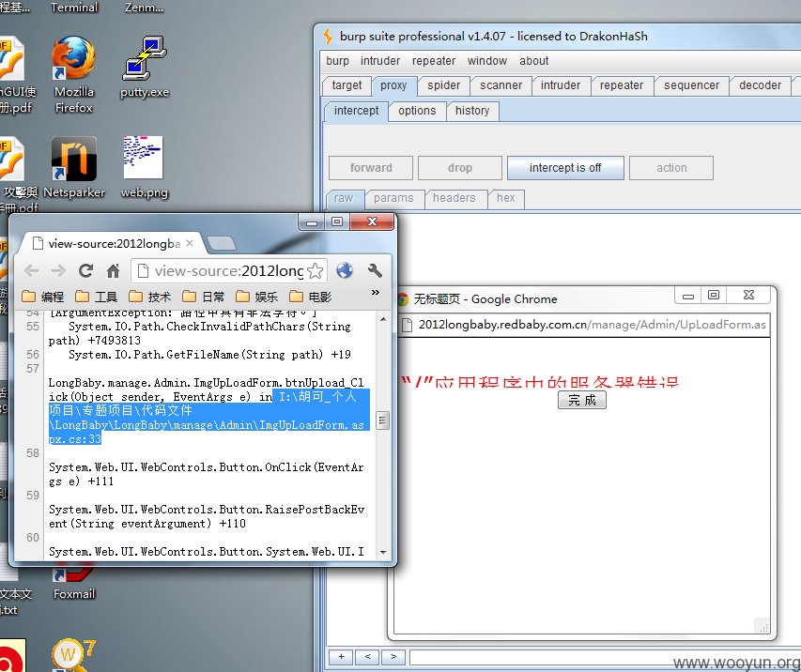This screenshot has height=672, width=801.
Task: Open Chrome wrench settings menu
Action: [375, 270]
